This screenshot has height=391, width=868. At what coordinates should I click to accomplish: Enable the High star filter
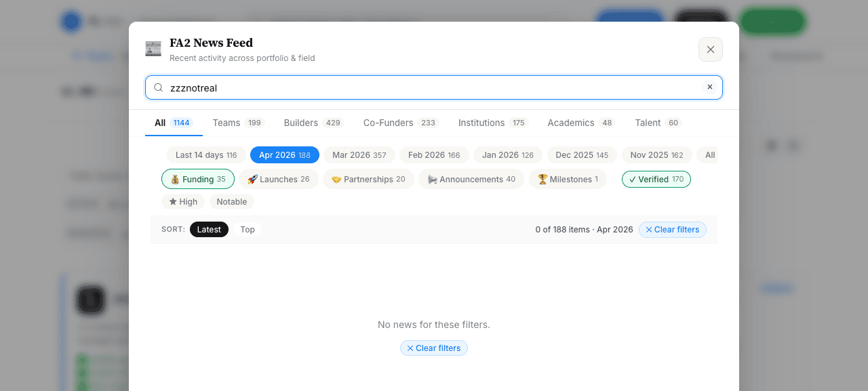[x=183, y=202]
